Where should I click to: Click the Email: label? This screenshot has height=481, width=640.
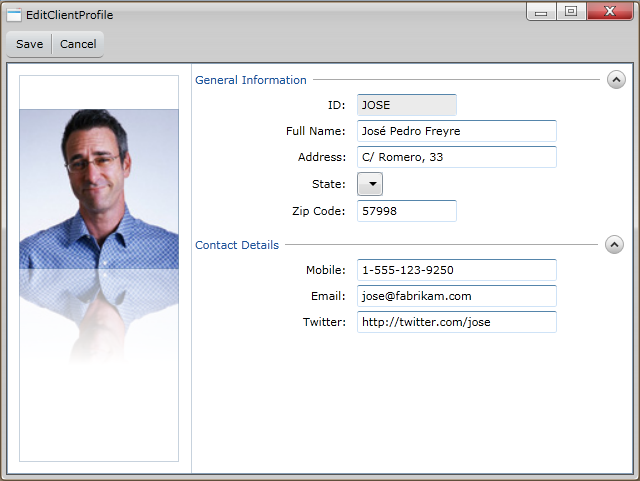tap(328, 296)
